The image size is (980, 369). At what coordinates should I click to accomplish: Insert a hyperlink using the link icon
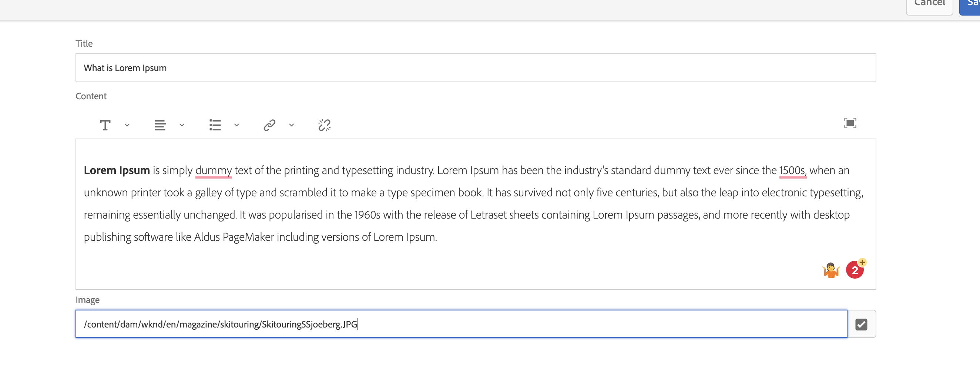click(270, 125)
